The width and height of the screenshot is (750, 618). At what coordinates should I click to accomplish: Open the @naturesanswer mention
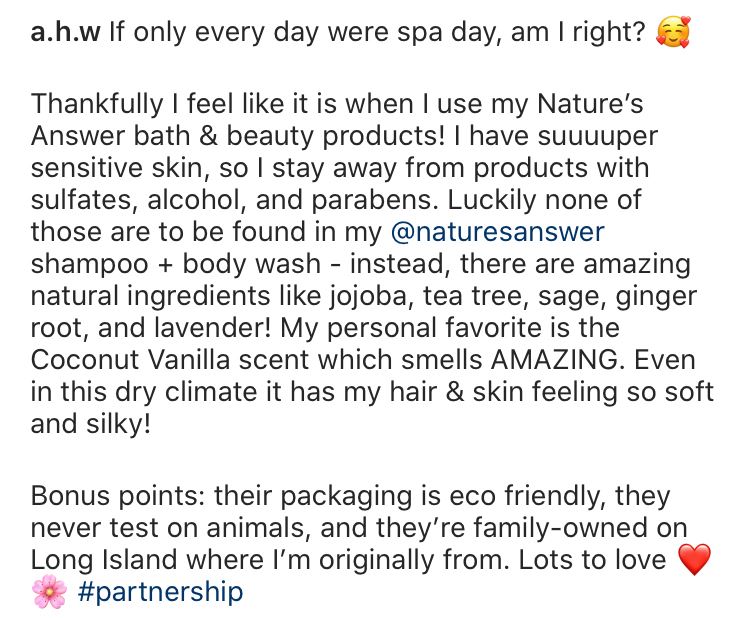[495, 232]
